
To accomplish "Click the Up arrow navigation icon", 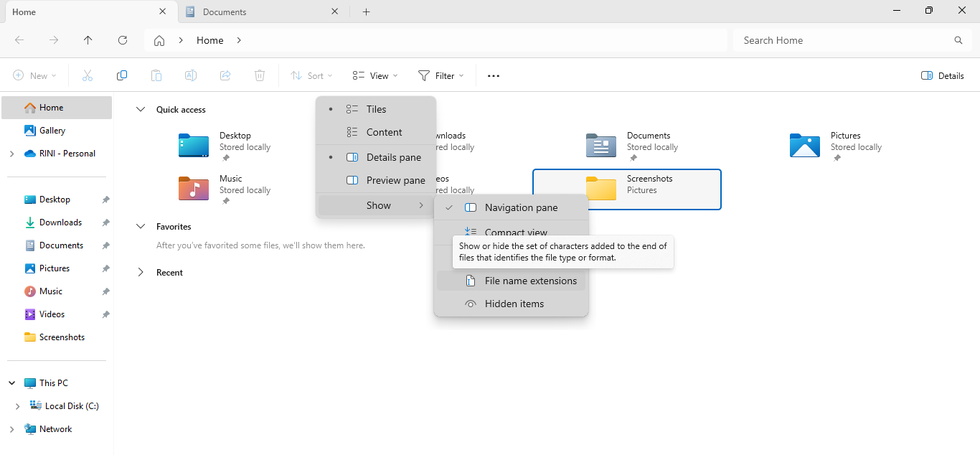I will 88,40.
